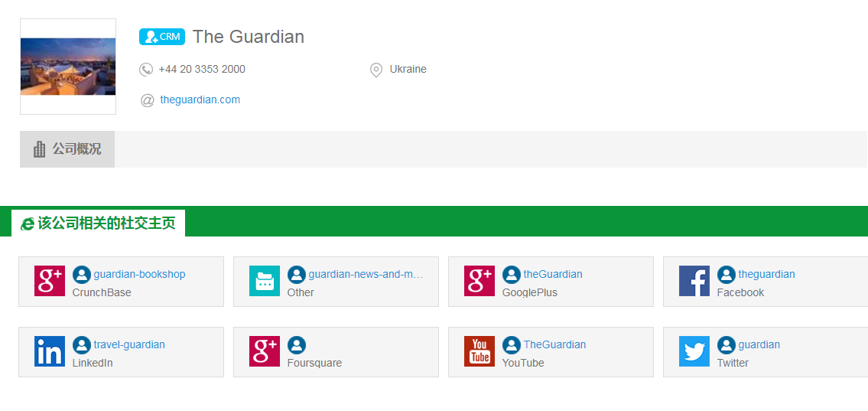
Task: Click Google+ icon on Foursquare card
Action: pos(264,351)
